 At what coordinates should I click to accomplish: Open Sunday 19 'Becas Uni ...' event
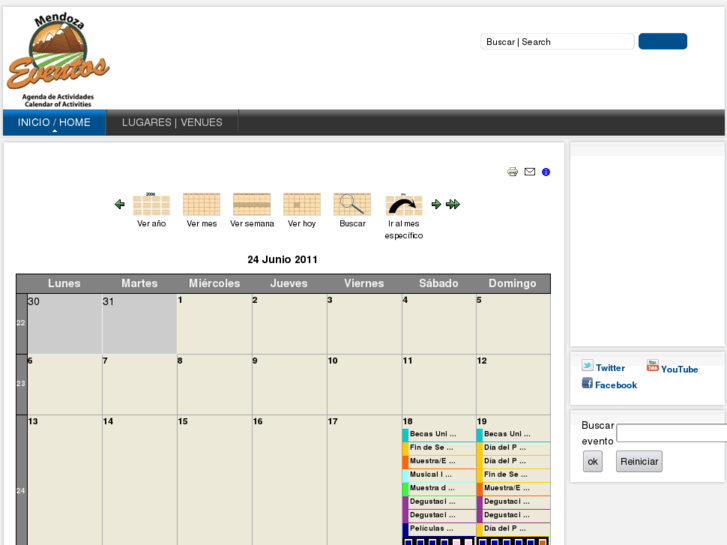pyautogui.click(x=507, y=434)
